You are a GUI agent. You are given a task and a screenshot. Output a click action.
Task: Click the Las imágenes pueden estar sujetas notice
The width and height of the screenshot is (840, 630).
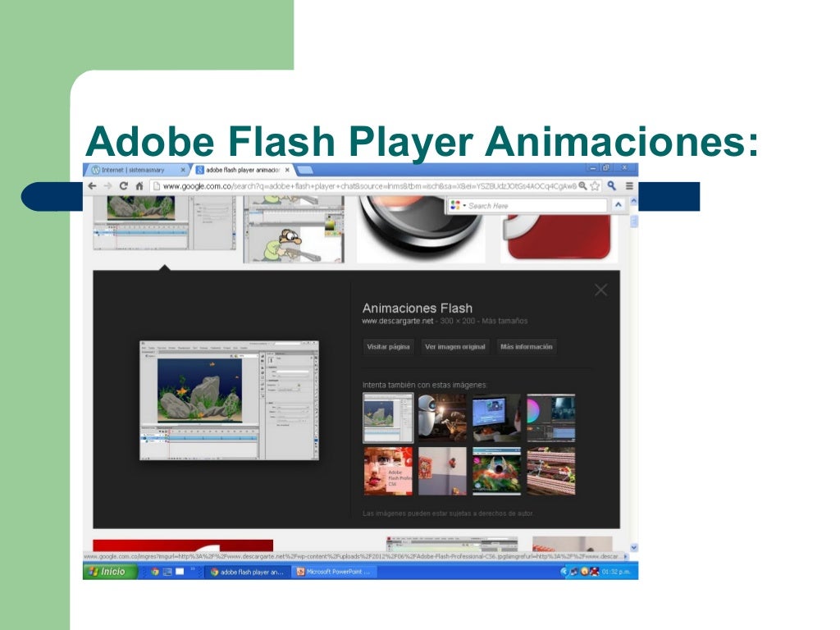point(447,514)
